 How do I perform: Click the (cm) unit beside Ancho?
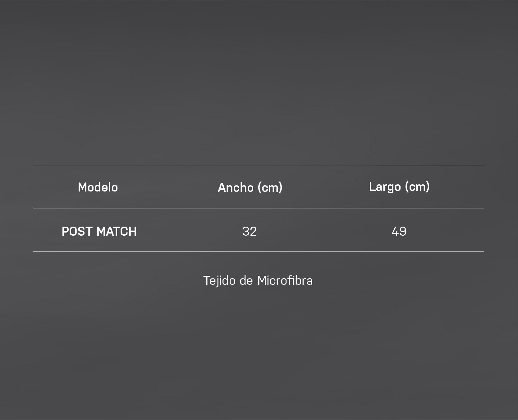coord(270,187)
